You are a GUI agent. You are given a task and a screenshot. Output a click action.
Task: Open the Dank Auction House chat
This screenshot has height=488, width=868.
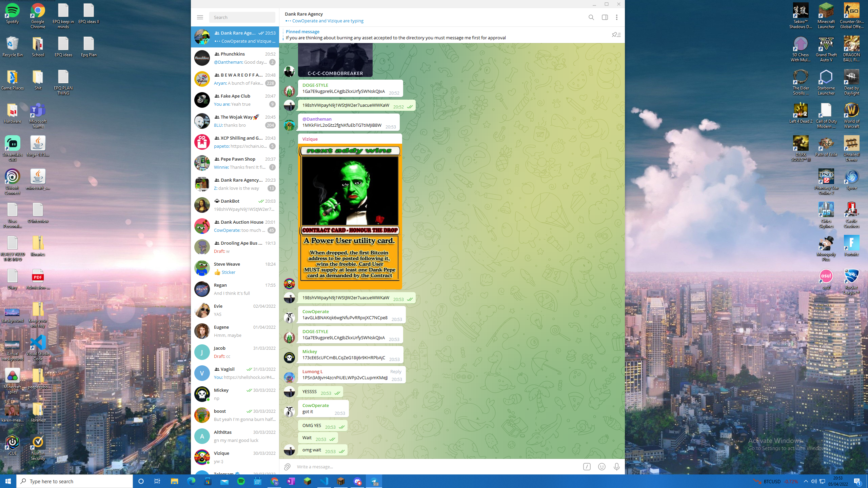(x=235, y=226)
